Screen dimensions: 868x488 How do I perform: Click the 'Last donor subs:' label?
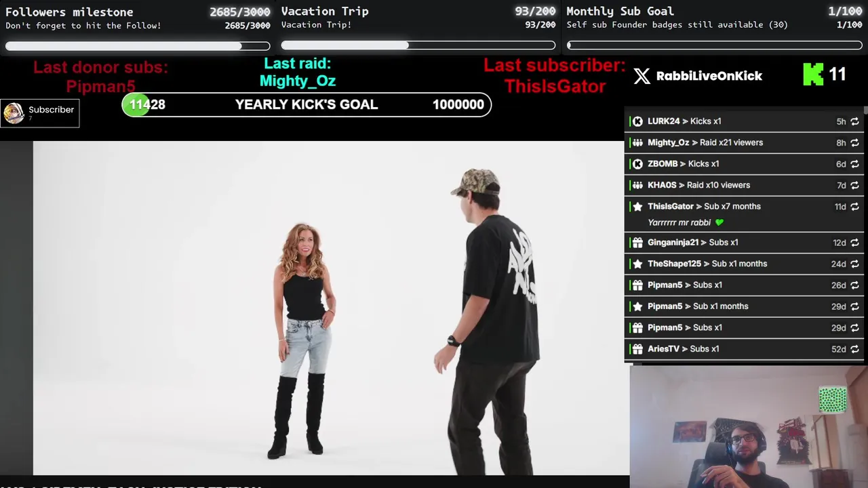tap(100, 67)
